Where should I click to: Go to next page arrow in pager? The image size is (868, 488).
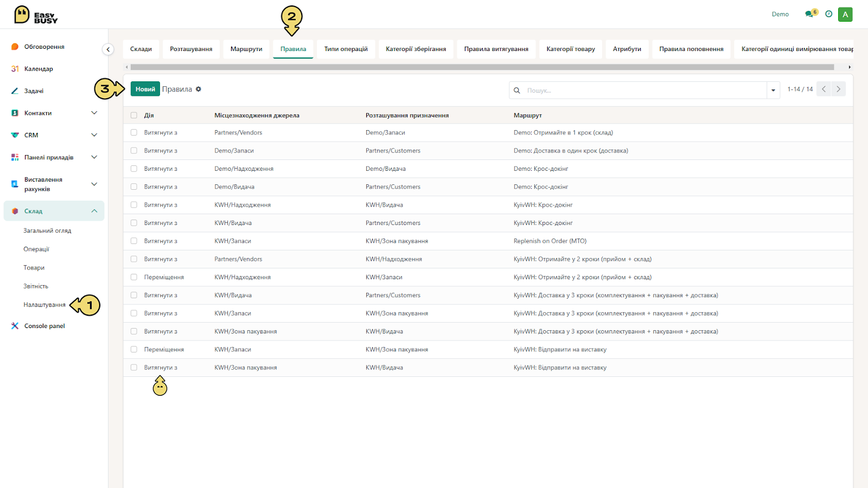[x=838, y=89]
